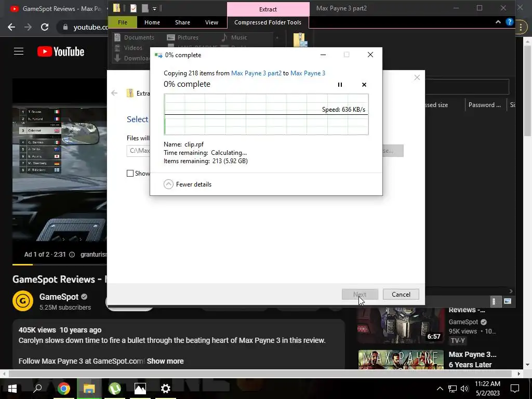This screenshot has width=532, height=399.
Task: Open Windows taskbar search
Action: pos(37,389)
